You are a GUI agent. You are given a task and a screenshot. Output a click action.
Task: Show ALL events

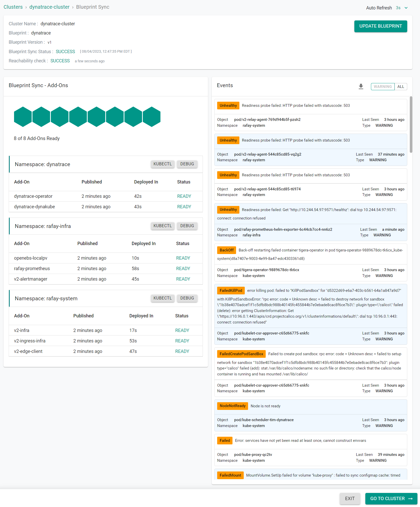[x=401, y=87]
